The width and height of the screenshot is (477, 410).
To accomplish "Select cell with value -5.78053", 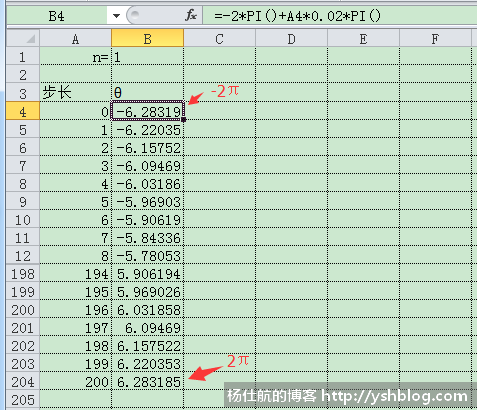I will 148,255.
